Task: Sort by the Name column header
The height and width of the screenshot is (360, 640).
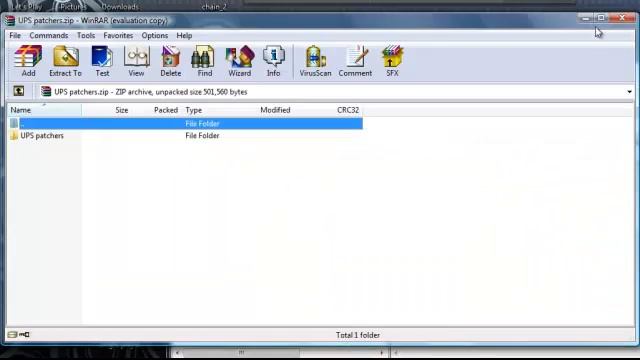Action: point(44,110)
